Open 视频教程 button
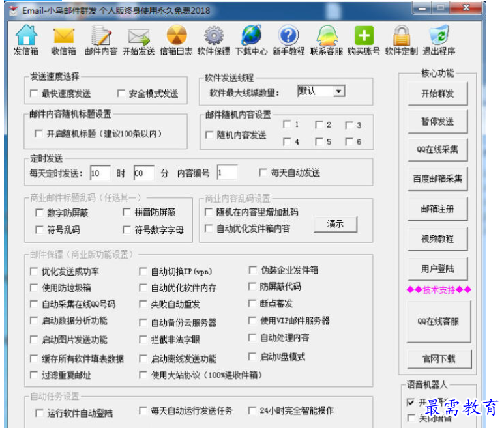Image resolution: width=504 pixels, height=428 pixels. click(x=437, y=238)
